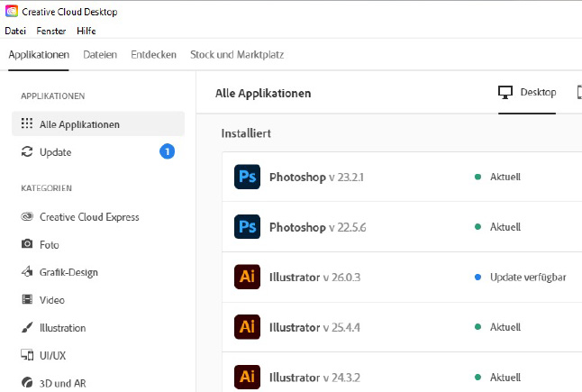
Task: Click the Creative Cloud Desktop app logo
Action: 12,11
